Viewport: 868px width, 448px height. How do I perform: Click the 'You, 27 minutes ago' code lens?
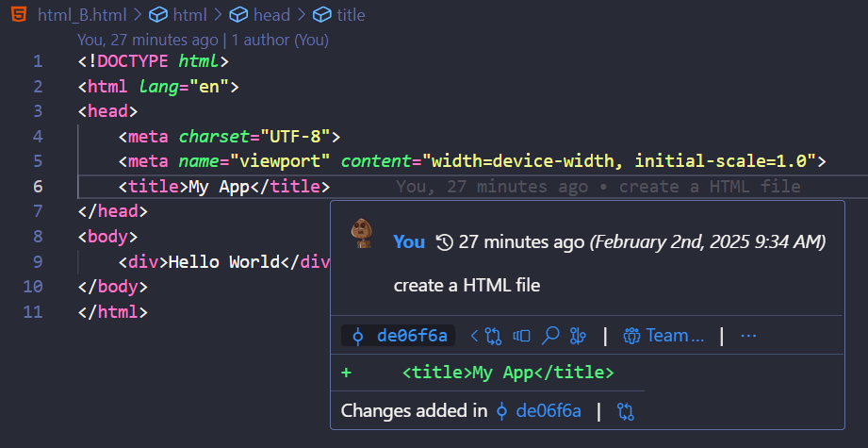click(147, 40)
